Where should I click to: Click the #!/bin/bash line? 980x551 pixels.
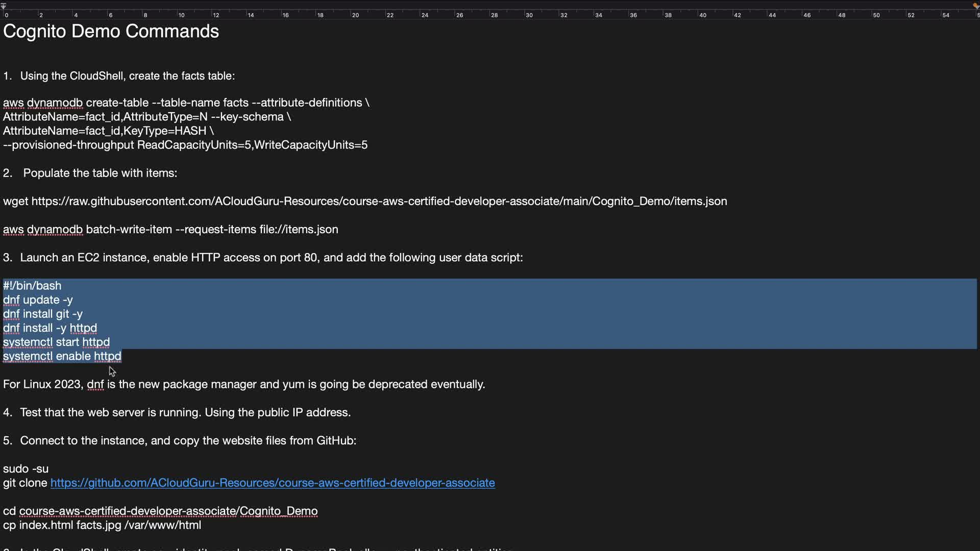[x=32, y=286]
